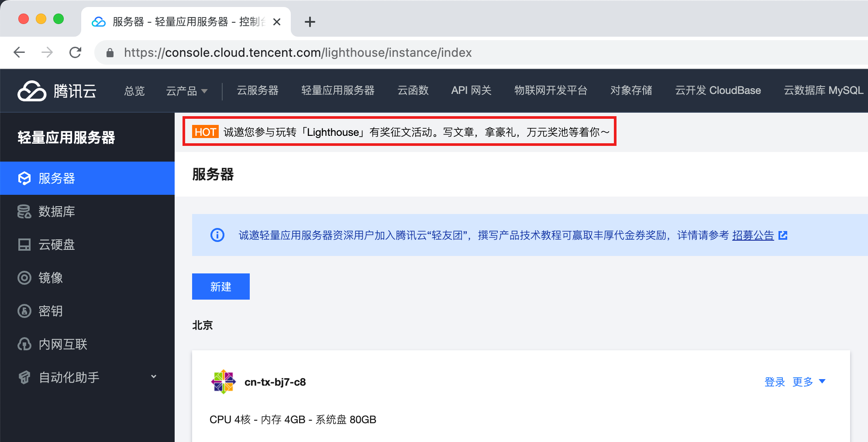Open a new browser tab

click(x=310, y=22)
